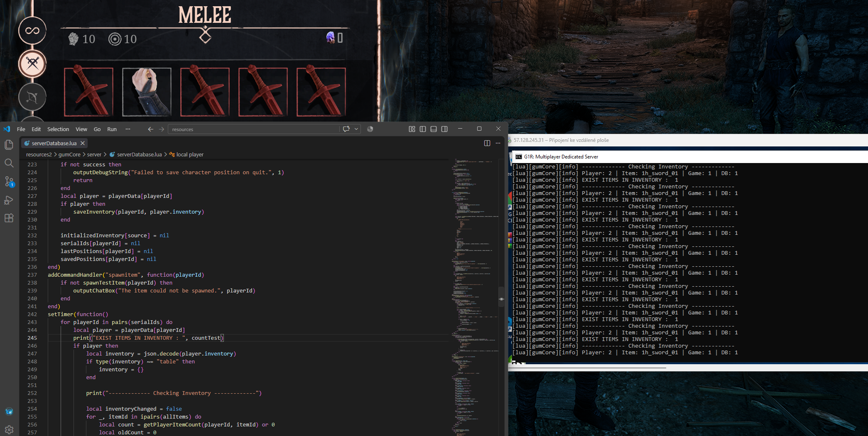Open the gumCore breadcrumb dropdown

pos(69,154)
